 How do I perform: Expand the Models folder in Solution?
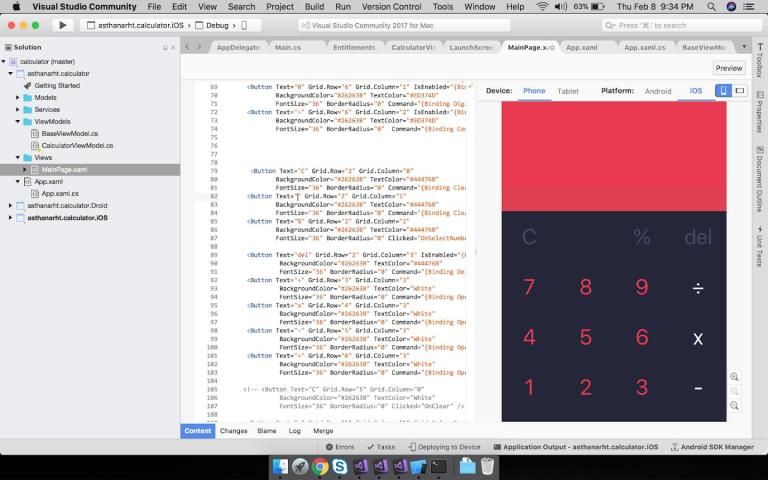18,98
